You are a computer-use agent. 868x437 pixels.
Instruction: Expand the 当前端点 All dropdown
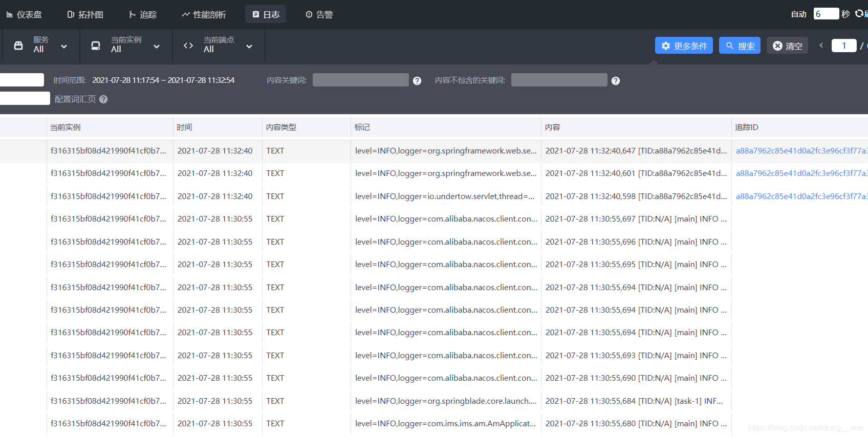219,46
